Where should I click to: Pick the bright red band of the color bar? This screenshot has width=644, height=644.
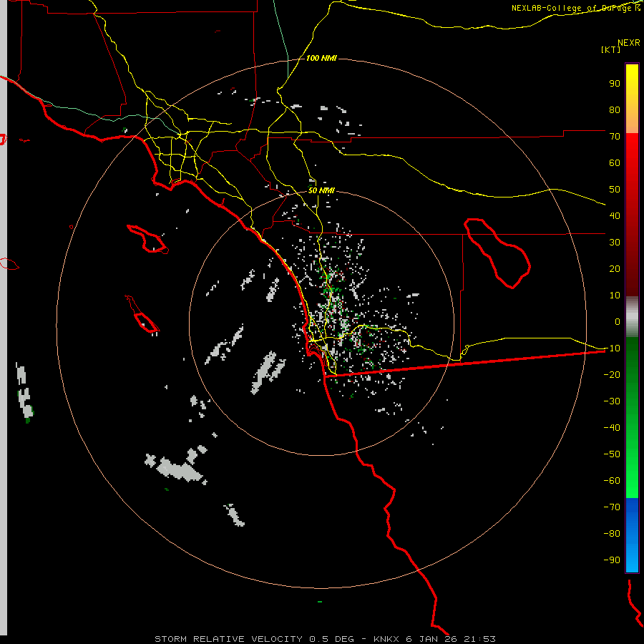pos(632,150)
